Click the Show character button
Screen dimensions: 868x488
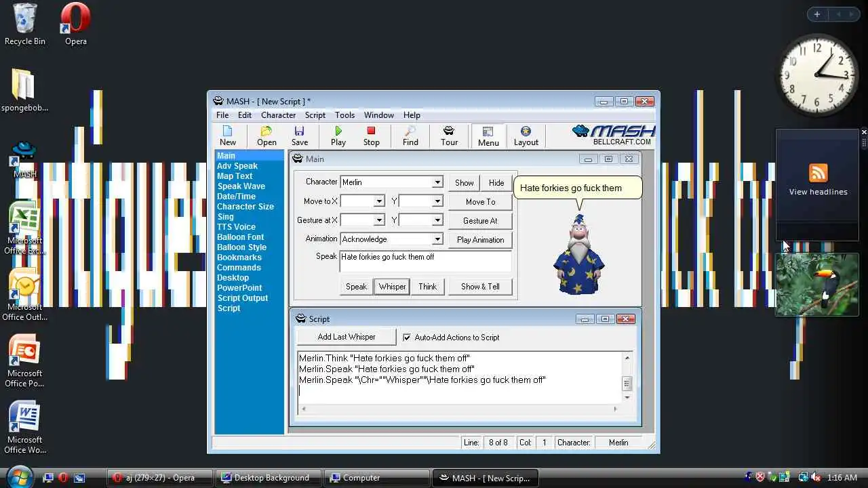(x=465, y=183)
